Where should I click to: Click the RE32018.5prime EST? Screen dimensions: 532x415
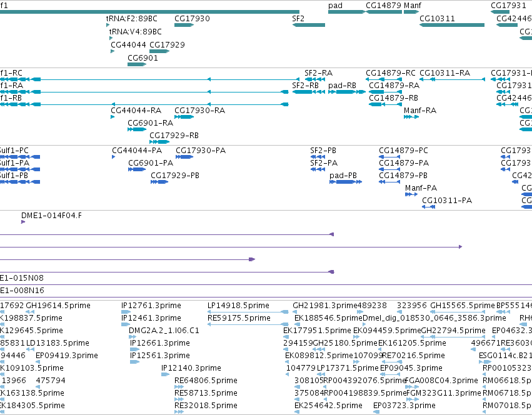point(179,412)
